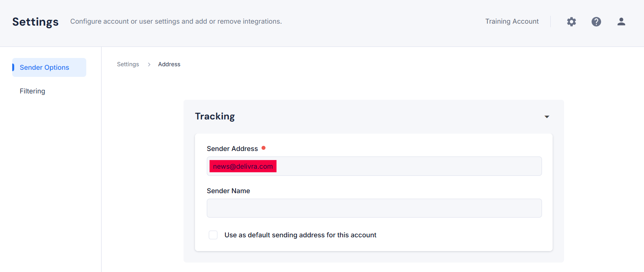This screenshot has width=644, height=272.
Task: Select Sender Options in sidebar
Action: pos(49,67)
